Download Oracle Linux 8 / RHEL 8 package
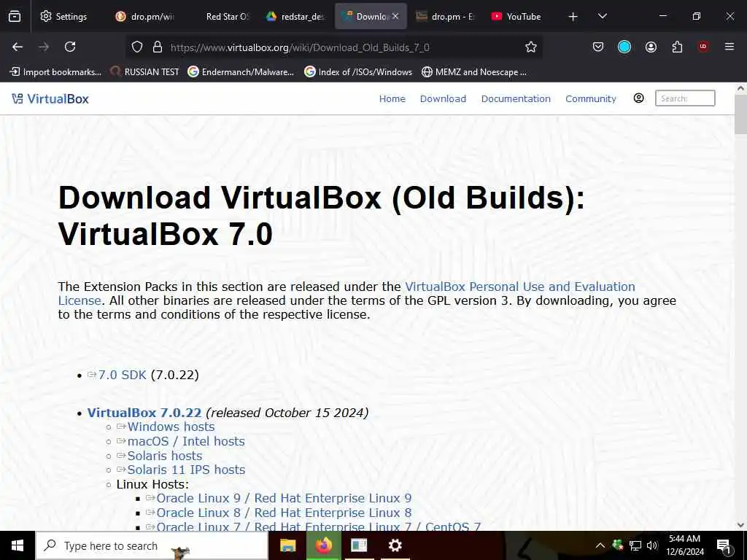Image resolution: width=747 pixels, height=560 pixels. (x=284, y=513)
